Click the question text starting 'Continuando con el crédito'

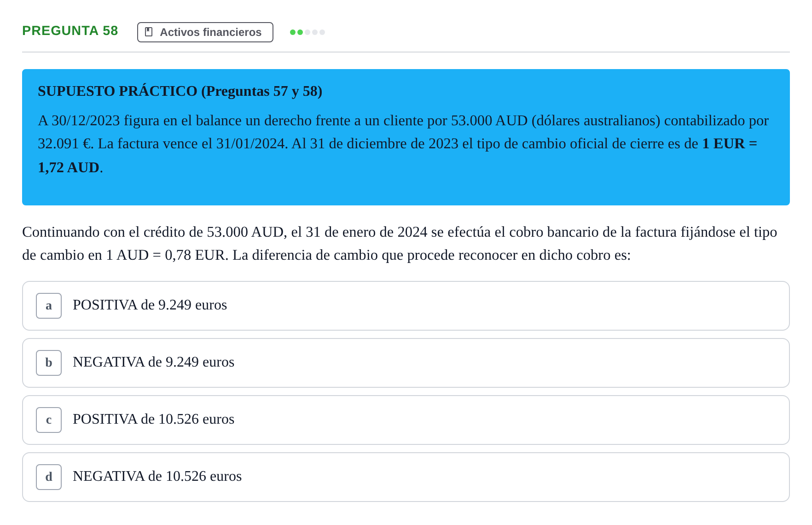pos(400,243)
